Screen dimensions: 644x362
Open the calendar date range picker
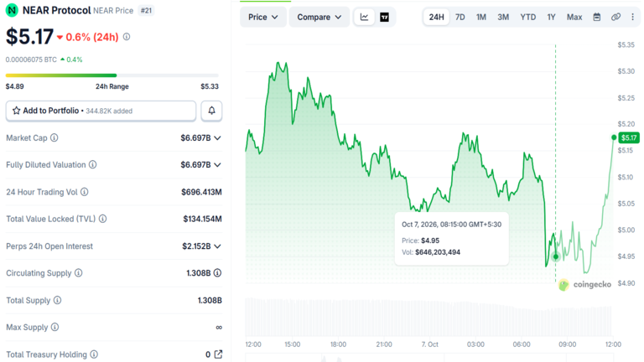[597, 18]
